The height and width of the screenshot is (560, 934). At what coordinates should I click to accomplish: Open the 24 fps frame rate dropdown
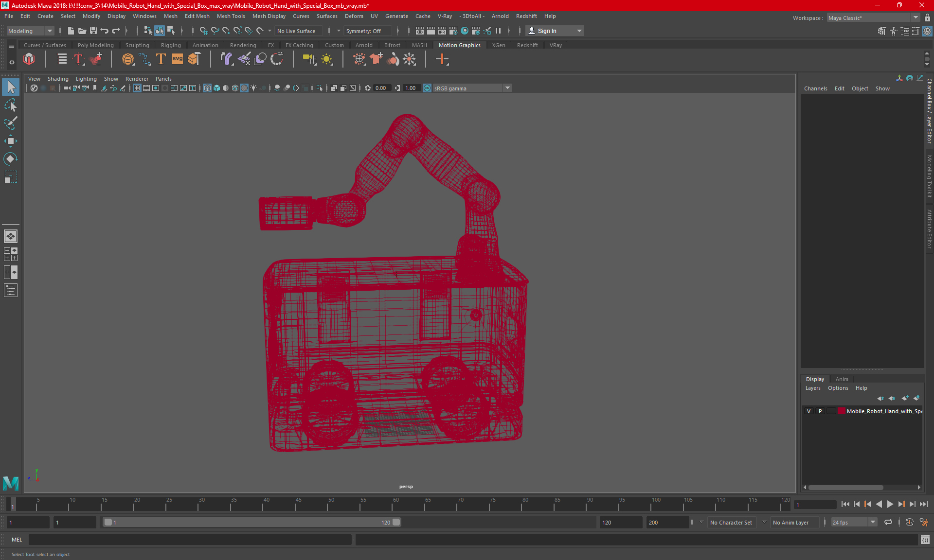[873, 522]
